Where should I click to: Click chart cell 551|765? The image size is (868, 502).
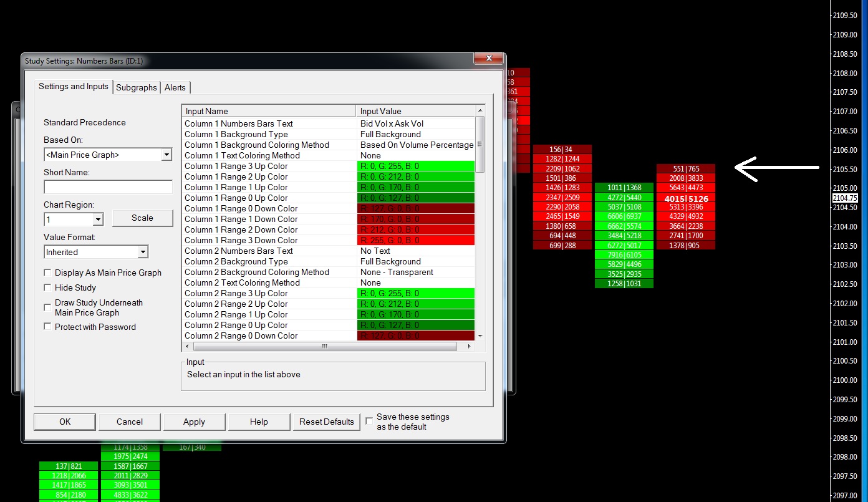(x=686, y=169)
